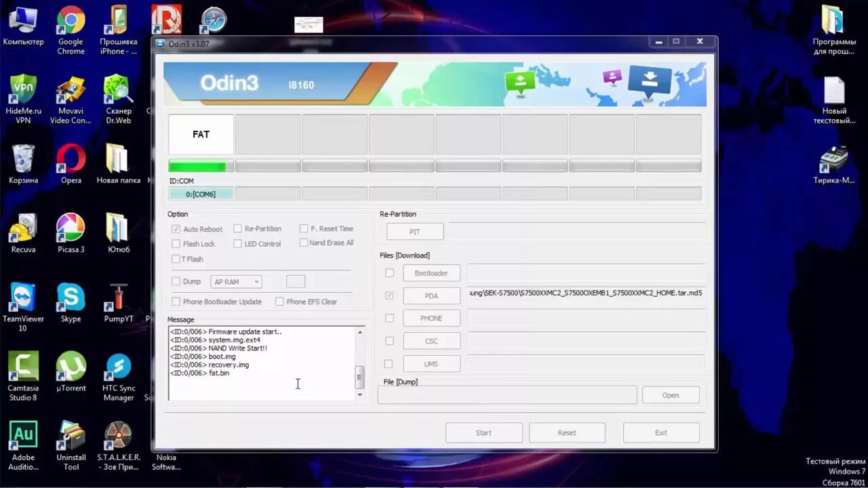Open Camtasia Studio 8 shortcut
This screenshot has width=868, height=488.
point(23,376)
